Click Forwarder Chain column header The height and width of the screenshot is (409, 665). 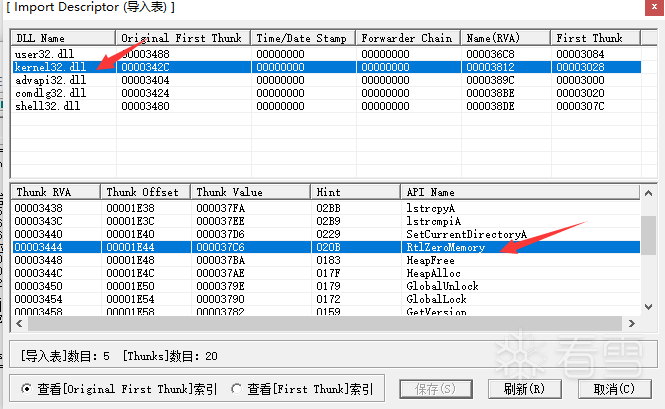(x=408, y=38)
